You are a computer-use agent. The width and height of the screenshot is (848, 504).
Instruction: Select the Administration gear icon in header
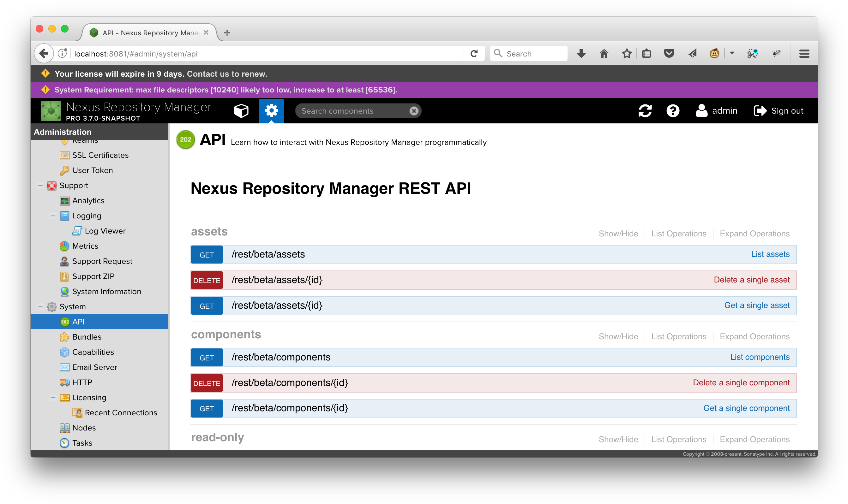point(271,111)
